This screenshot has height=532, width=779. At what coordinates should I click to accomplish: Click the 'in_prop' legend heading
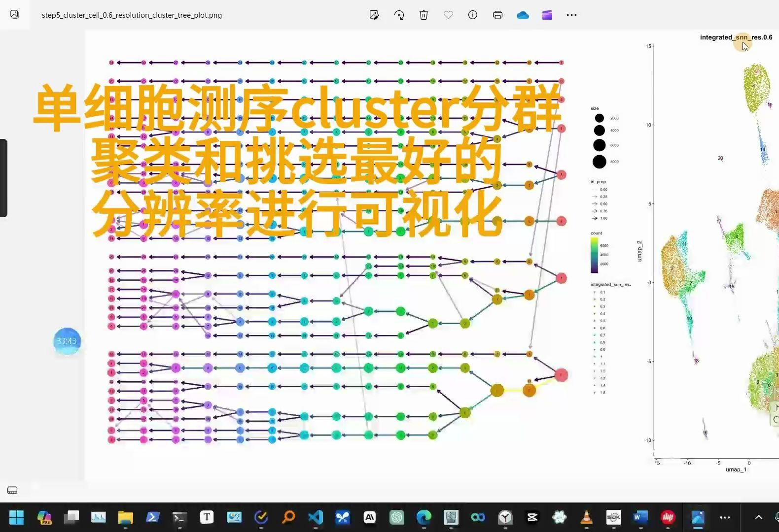click(x=598, y=182)
